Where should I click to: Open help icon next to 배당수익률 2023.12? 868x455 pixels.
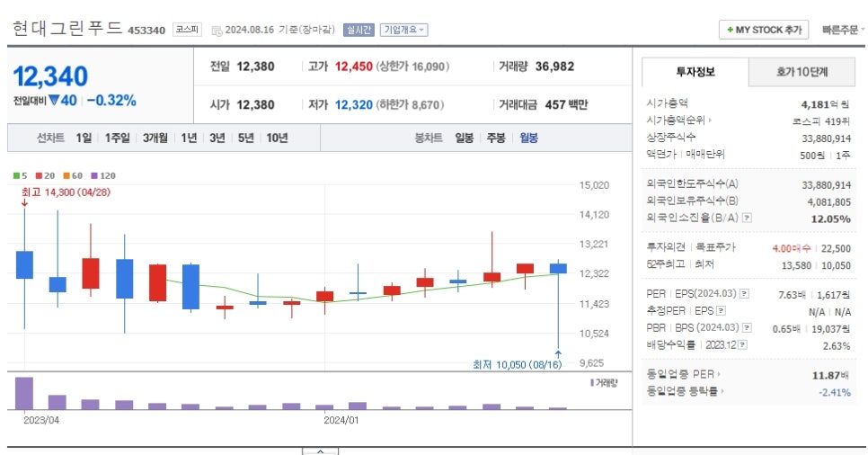pos(742,344)
